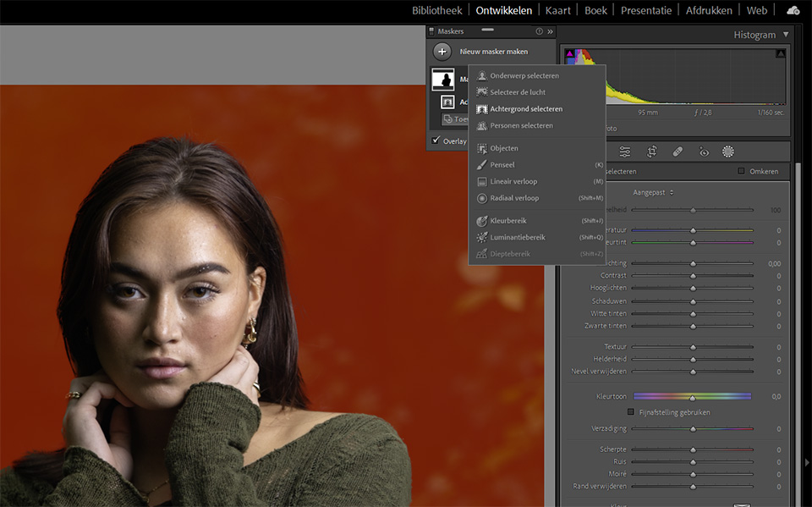Select the Achtergrond sub-mask icon in the Maskers panel
Viewport: 812px width, 507px height.
pyautogui.click(x=447, y=102)
